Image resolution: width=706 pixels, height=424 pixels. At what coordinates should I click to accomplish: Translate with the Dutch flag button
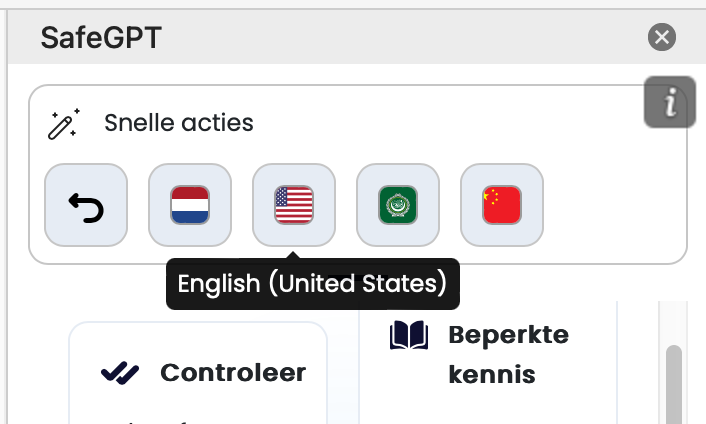(190, 204)
